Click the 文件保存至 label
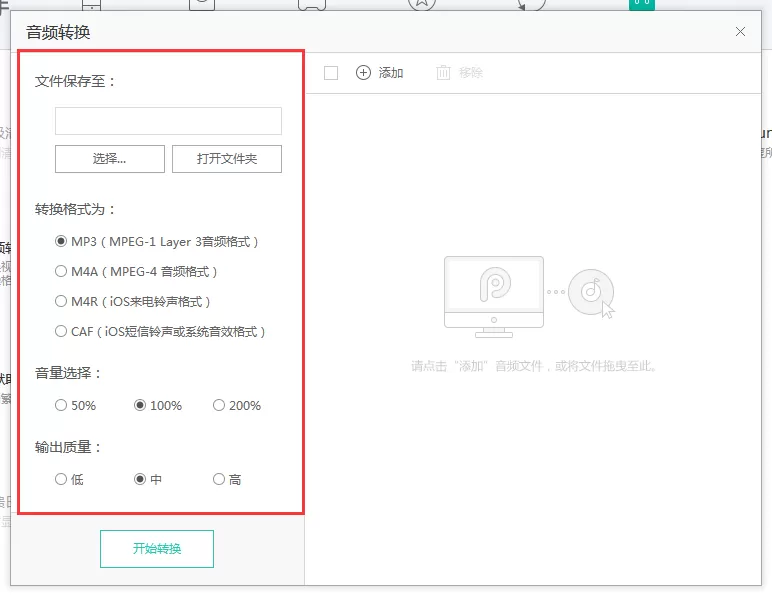The width and height of the screenshot is (772, 596). 75,81
